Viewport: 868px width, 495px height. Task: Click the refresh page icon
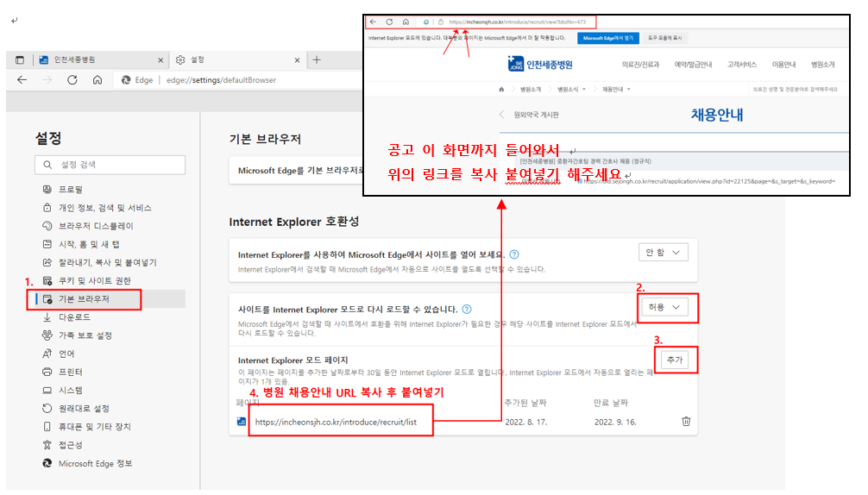coord(72,79)
